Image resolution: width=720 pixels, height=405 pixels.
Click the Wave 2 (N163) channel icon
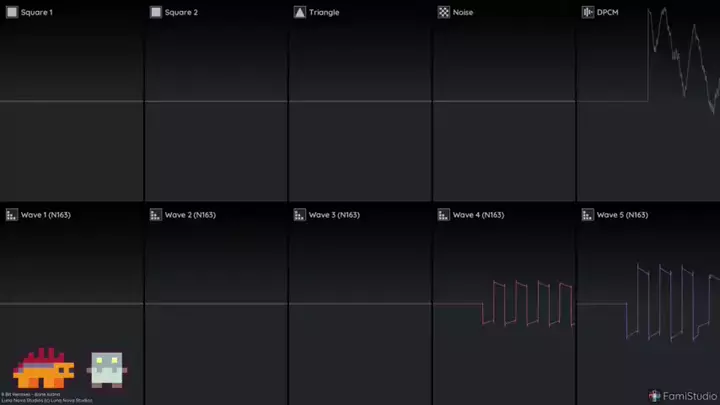coord(156,215)
